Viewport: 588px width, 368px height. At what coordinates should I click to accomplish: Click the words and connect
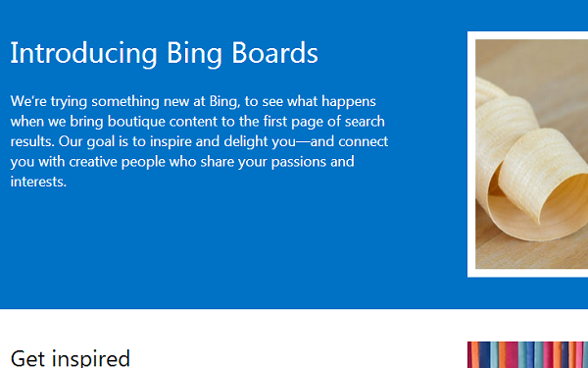click(x=349, y=141)
